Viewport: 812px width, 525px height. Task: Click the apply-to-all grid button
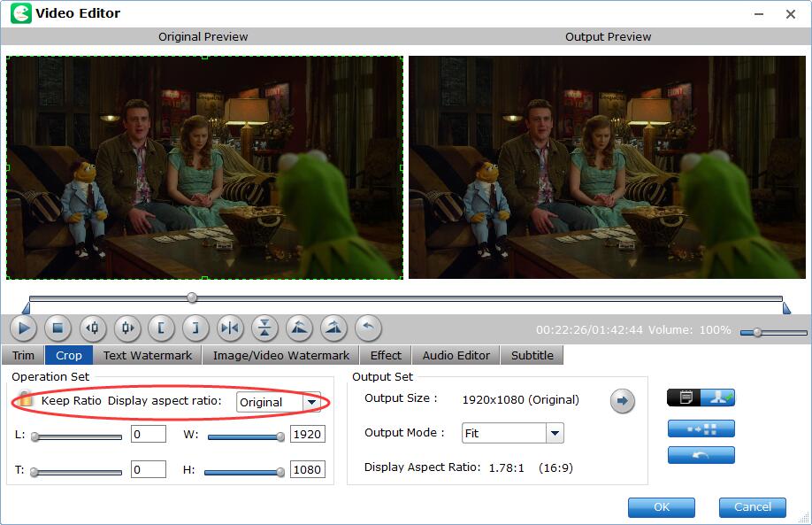coord(701,429)
